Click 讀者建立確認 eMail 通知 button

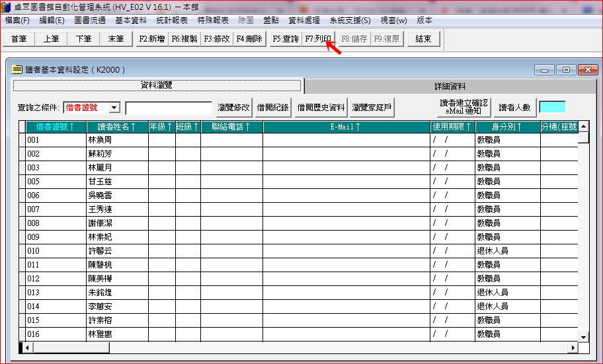coord(463,107)
